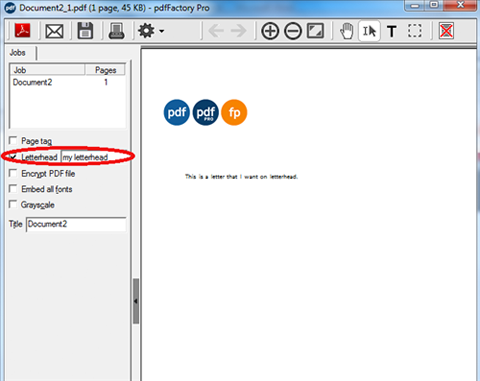Zoom in with plus magnifier icon
Screen dimensions: 480x381
270,31
